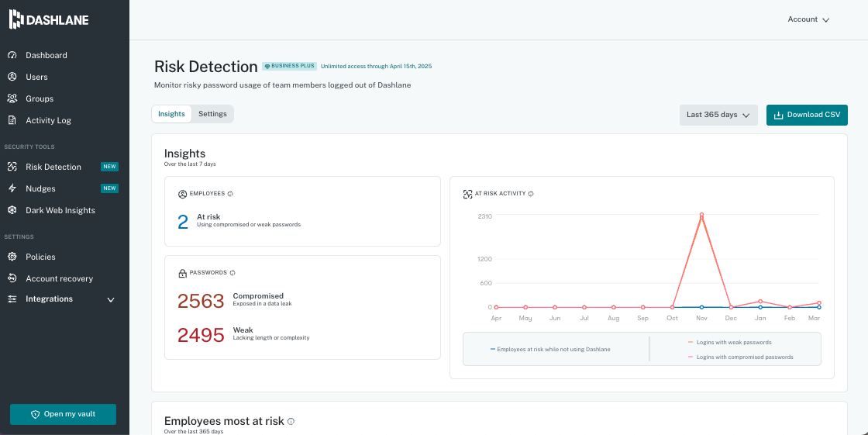868x435 pixels.
Task: Switch to the Settings tab
Action: point(212,114)
